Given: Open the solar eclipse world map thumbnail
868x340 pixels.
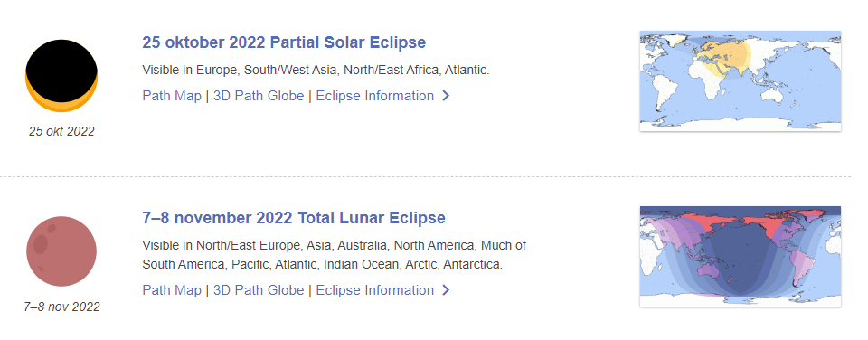Looking at the screenshot, I should tap(741, 80).
